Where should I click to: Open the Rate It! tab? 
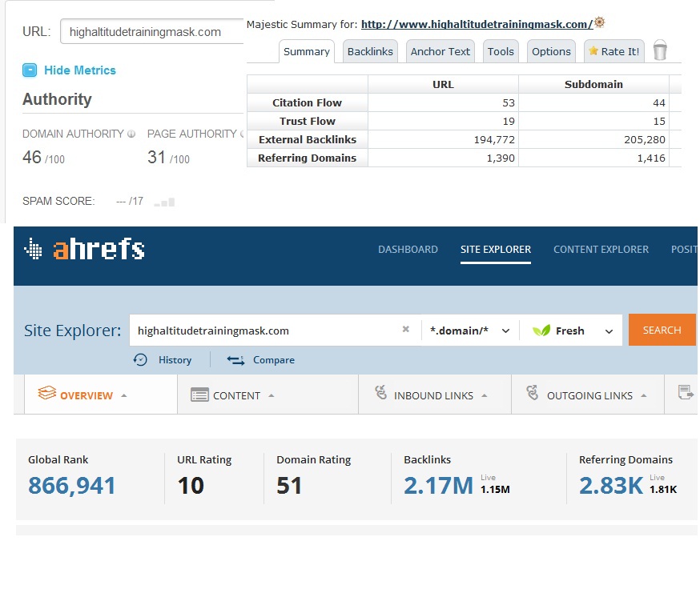[x=614, y=51]
